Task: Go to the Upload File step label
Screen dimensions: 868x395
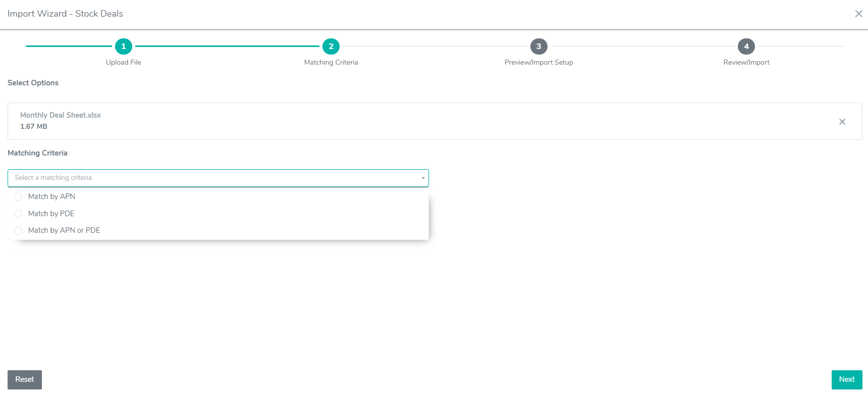Action: (123, 63)
